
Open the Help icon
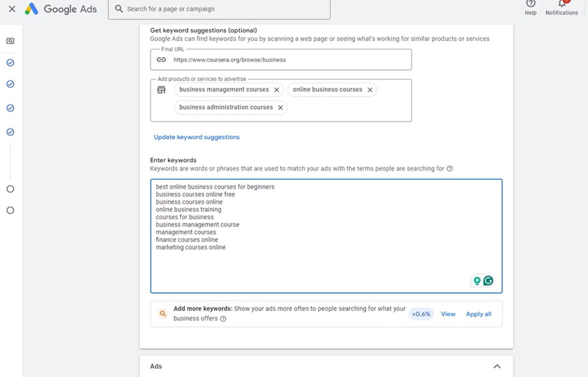click(531, 4)
